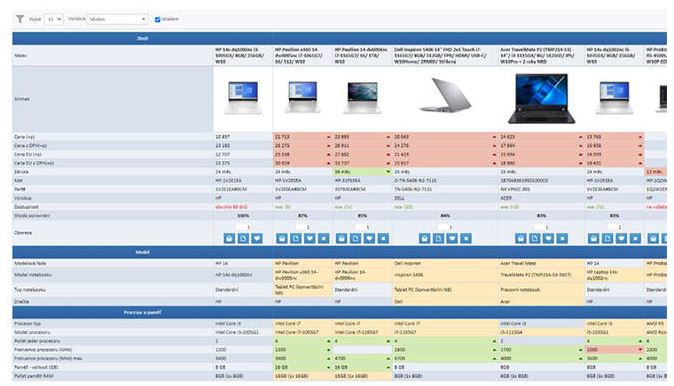Screen dimensions: 674x386
Task: Toggle the checkbox in filter bar
Action: coord(157,19)
